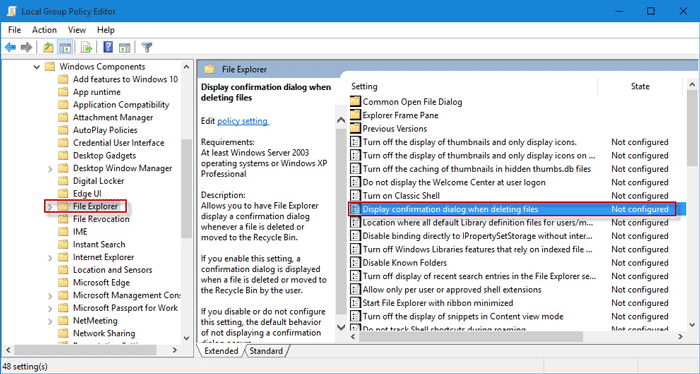Select Network Sharing in the tree
700x374 pixels.
click(x=104, y=333)
